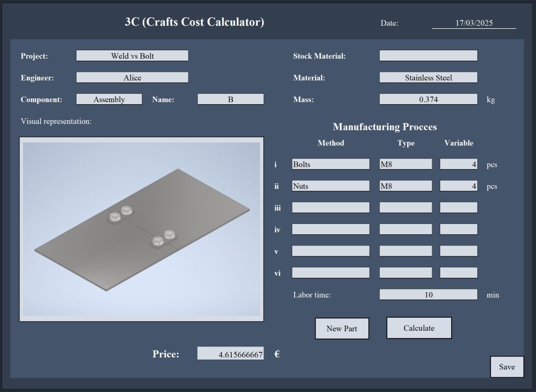Select the empty Stock Material field
Image resolution: width=536 pixels, height=392 pixels.
(x=428, y=56)
